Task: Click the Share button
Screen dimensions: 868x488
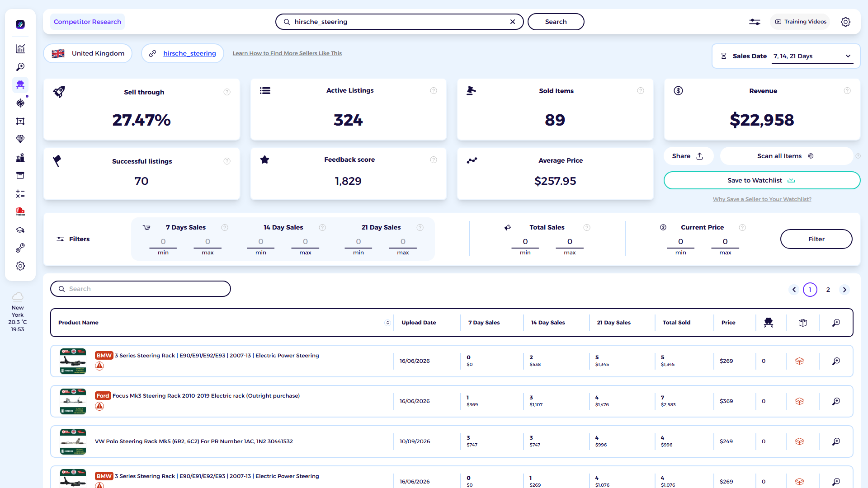Action: tap(688, 156)
